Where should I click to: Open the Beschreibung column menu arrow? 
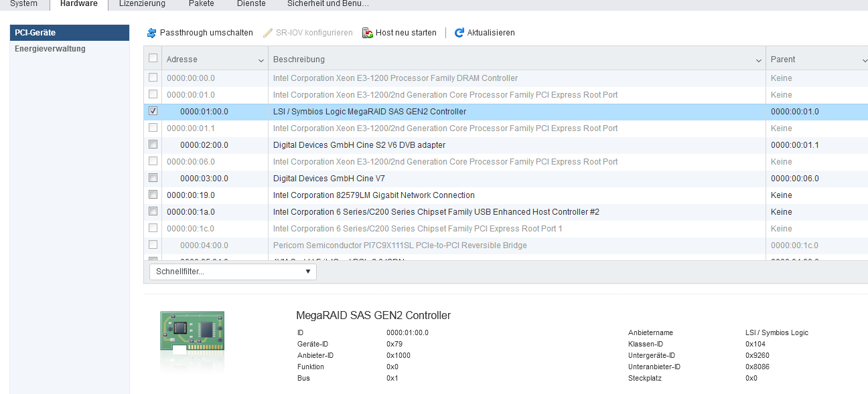click(x=759, y=61)
